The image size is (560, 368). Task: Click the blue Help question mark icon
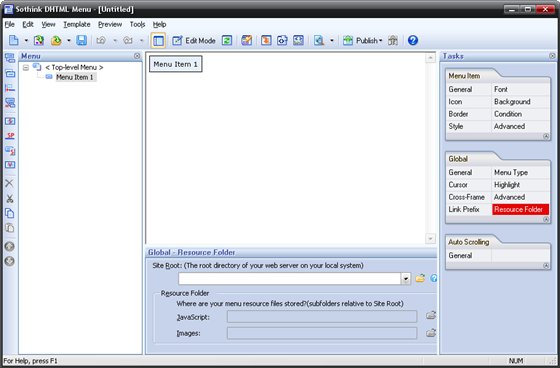click(x=412, y=40)
